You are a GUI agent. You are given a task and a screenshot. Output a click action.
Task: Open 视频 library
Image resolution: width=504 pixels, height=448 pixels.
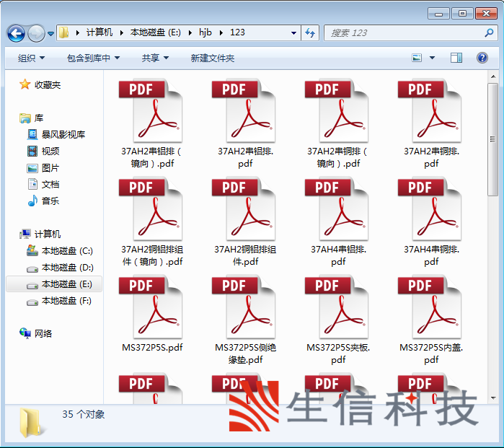tap(43, 151)
